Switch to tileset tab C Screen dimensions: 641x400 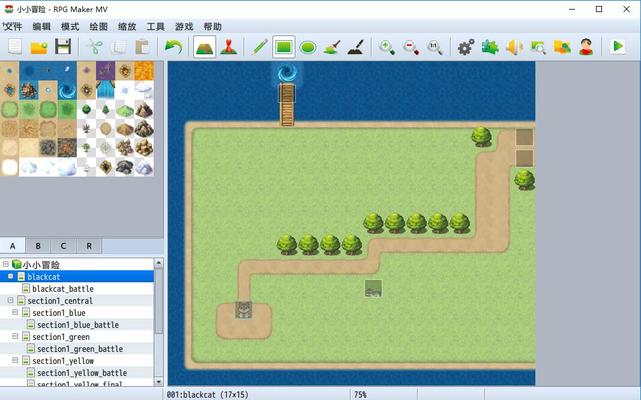tap(63, 246)
